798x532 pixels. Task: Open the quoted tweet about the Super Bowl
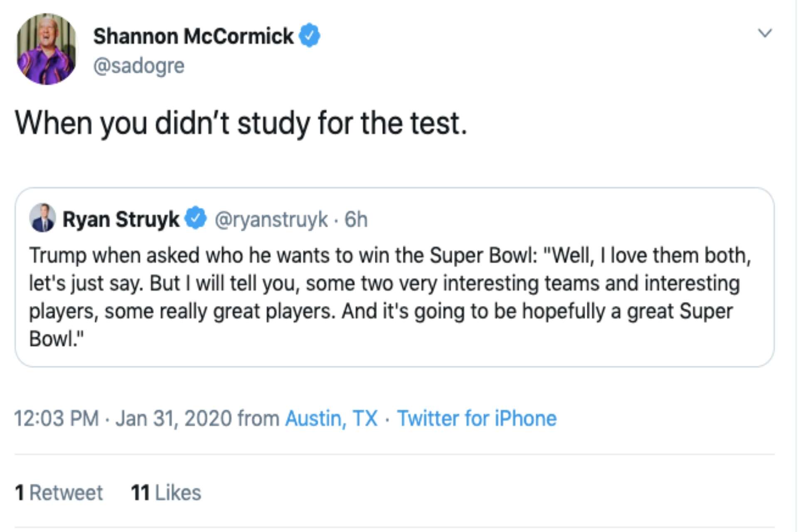[x=391, y=297]
